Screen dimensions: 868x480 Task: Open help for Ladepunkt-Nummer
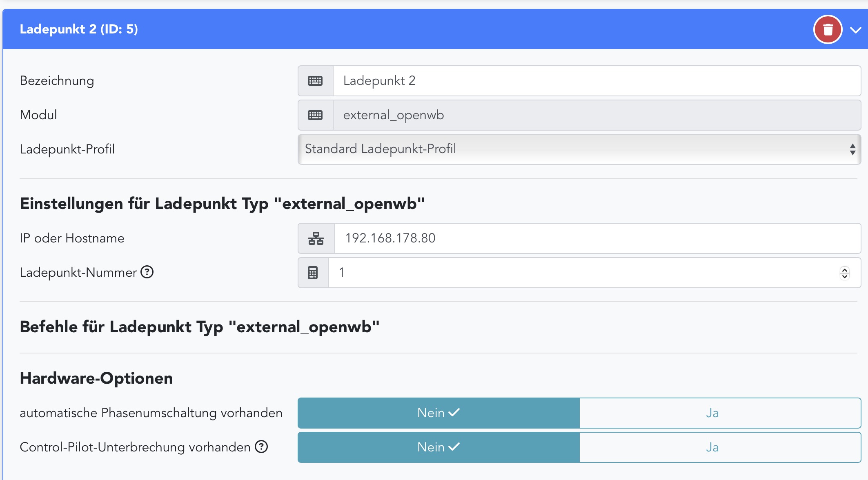click(x=147, y=272)
